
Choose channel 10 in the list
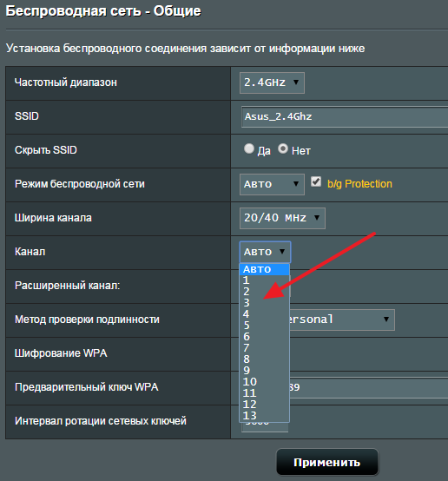(x=264, y=382)
